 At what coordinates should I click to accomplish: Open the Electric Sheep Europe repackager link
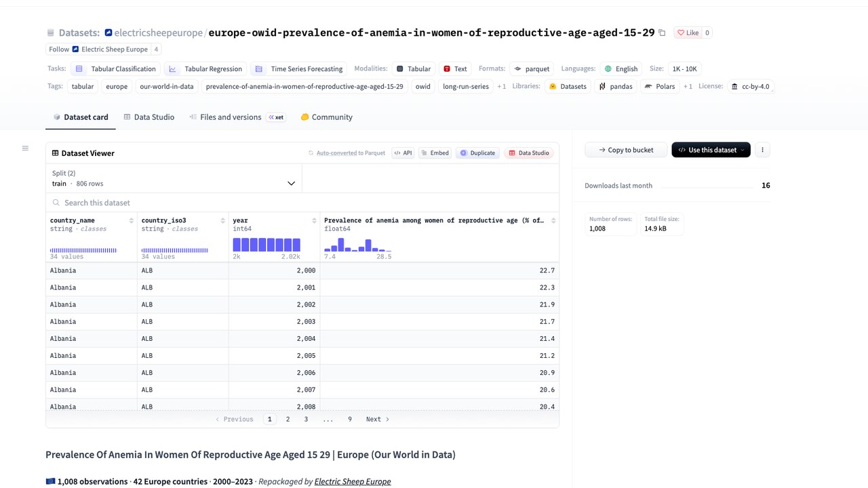(x=353, y=481)
